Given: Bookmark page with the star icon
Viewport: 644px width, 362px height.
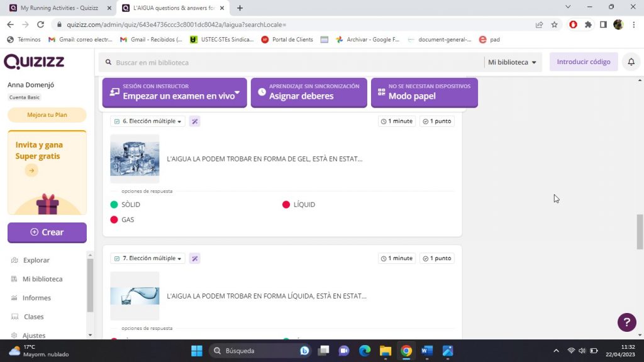Looking at the screenshot, I should 554,25.
